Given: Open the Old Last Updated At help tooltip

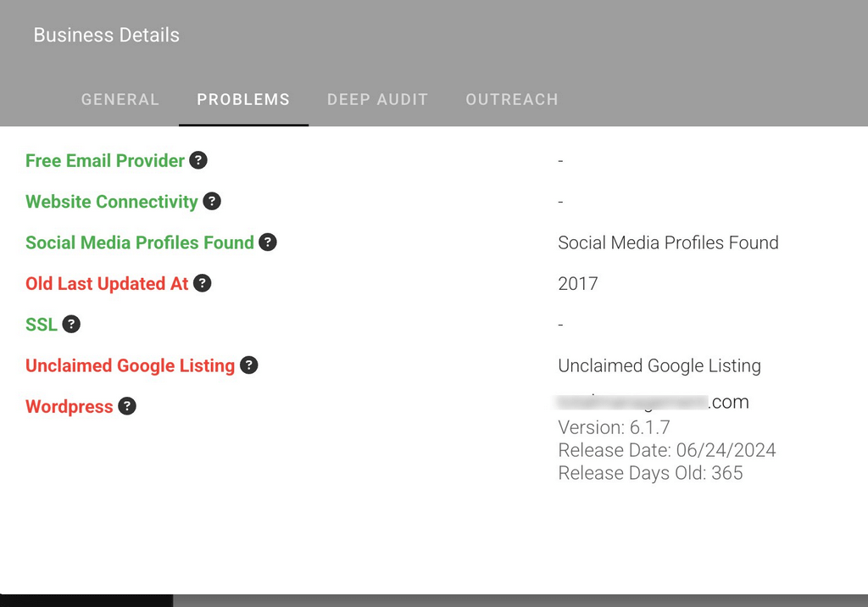Looking at the screenshot, I should coord(202,283).
